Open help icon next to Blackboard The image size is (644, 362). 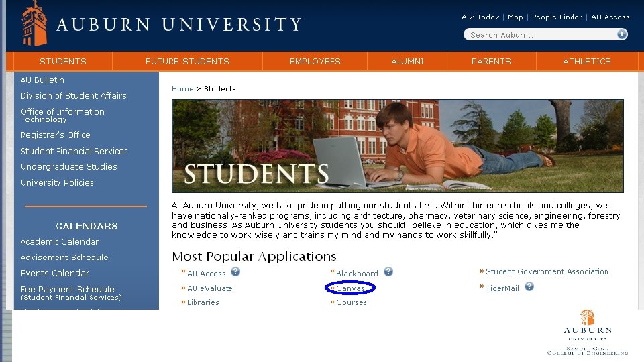[388, 271]
